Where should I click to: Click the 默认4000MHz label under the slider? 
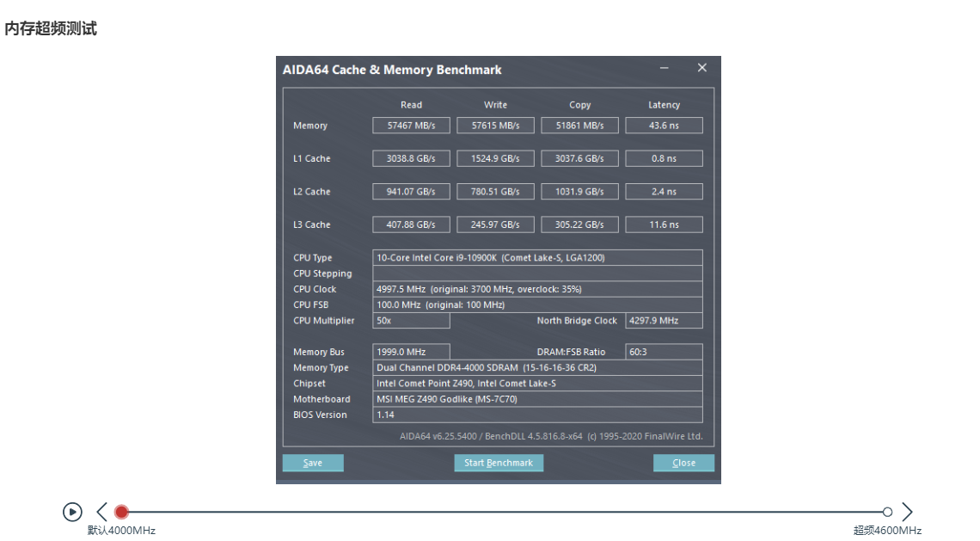[x=121, y=531]
